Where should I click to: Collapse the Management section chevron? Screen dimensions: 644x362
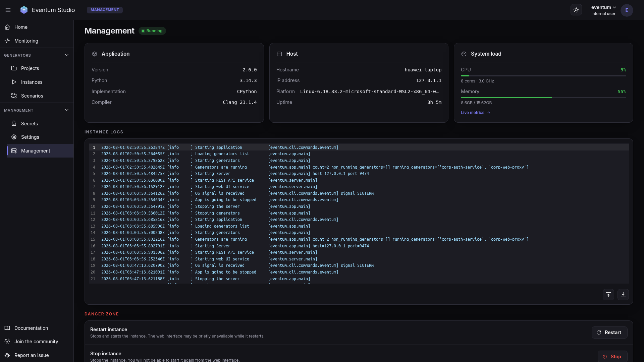point(67,110)
